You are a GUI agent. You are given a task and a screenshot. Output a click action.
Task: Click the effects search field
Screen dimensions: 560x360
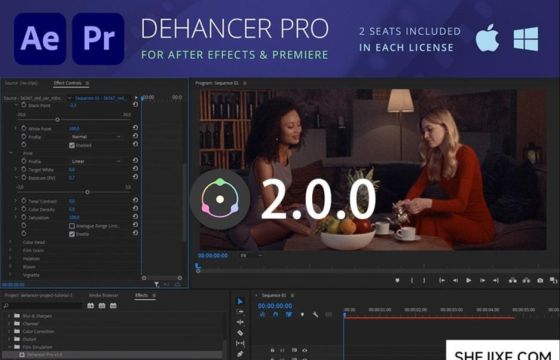[42, 306]
